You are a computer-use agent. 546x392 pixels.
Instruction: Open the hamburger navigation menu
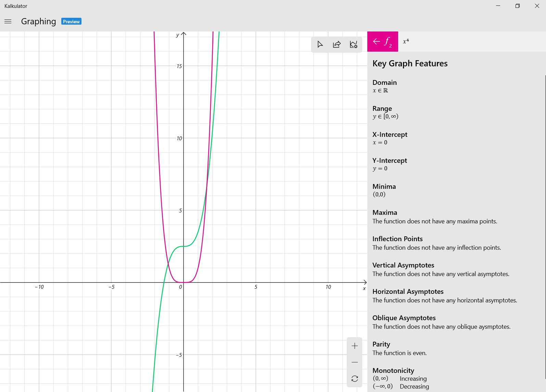[8, 21]
